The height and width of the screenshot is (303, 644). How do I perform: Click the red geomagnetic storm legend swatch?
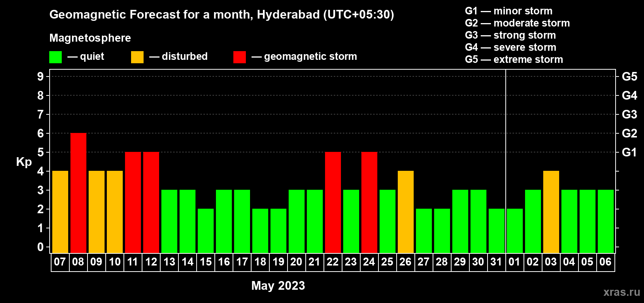(x=239, y=57)
